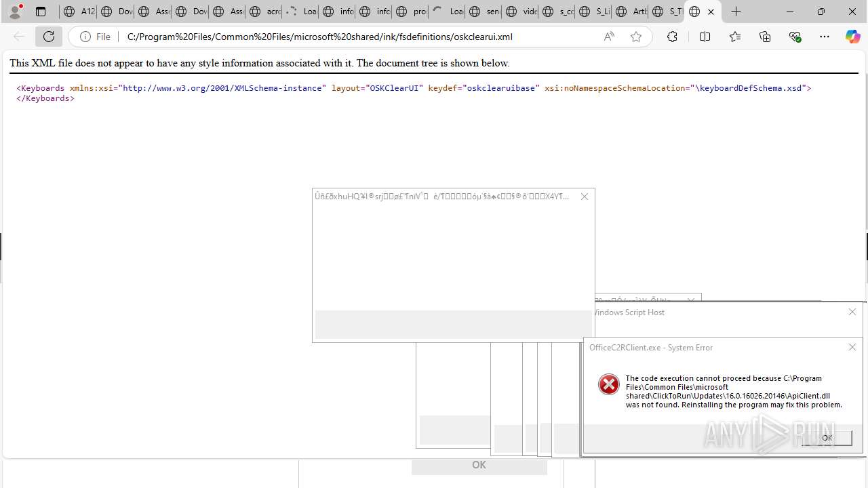This screenshot has width=868, height=488.
Task: Switch to the Arti tab
Action: point(629,12)
